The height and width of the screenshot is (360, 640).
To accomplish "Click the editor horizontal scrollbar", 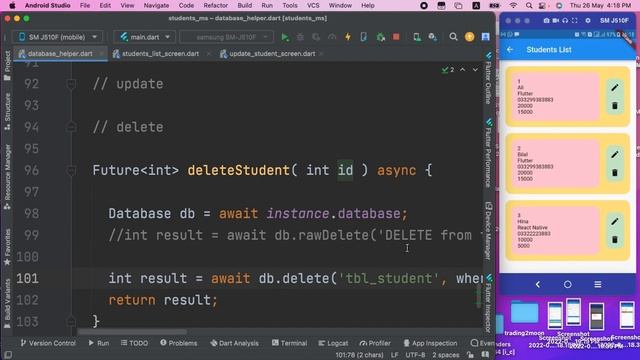I will coord(132,332).
